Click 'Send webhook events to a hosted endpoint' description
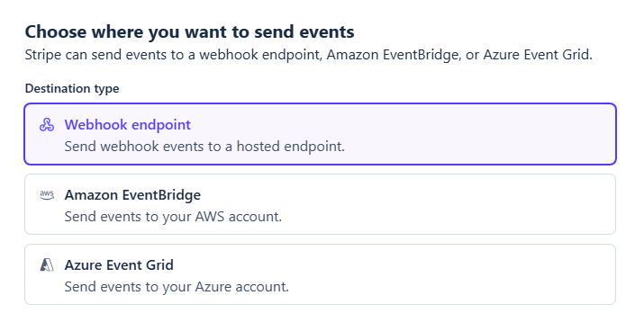 tap(204, 147)
